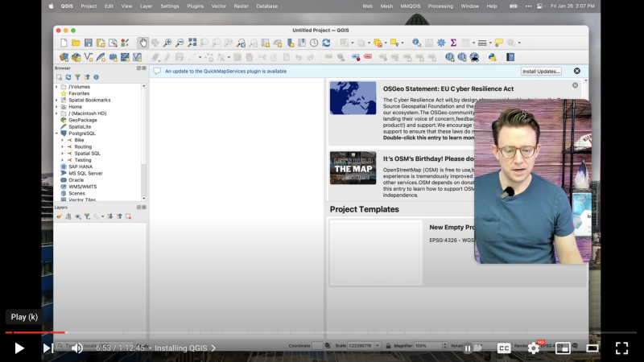Viewport: 644px width, 362px height.
Task: Click Filter Browser funnel icon
Action: 77,77
